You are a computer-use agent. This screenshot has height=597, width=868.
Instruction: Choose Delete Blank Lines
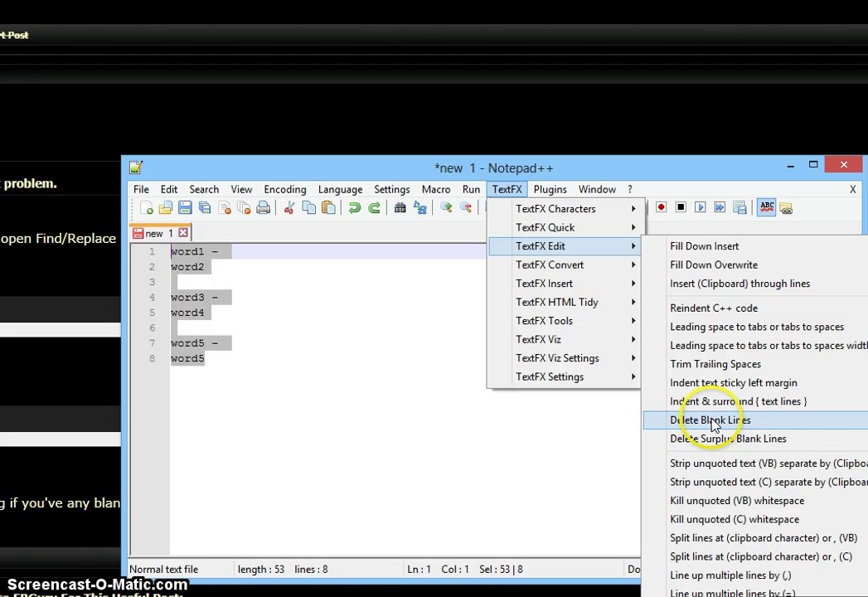(755, 420)
